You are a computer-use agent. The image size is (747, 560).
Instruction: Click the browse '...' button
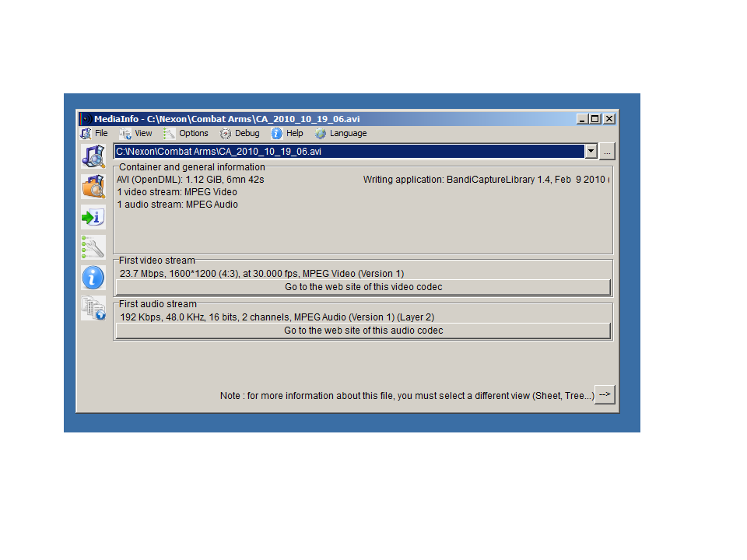click(607, 152)
